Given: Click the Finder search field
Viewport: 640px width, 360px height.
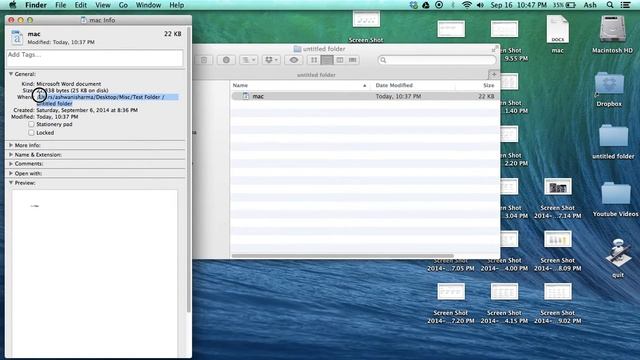Looking at the screenshot, I should [437, 60].
